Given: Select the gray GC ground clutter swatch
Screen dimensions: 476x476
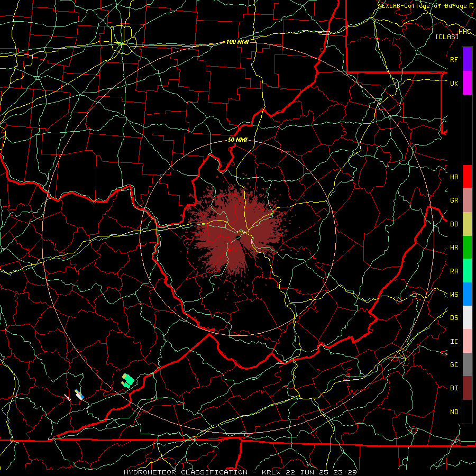Looking at the screenshot, I should point(467,364).
